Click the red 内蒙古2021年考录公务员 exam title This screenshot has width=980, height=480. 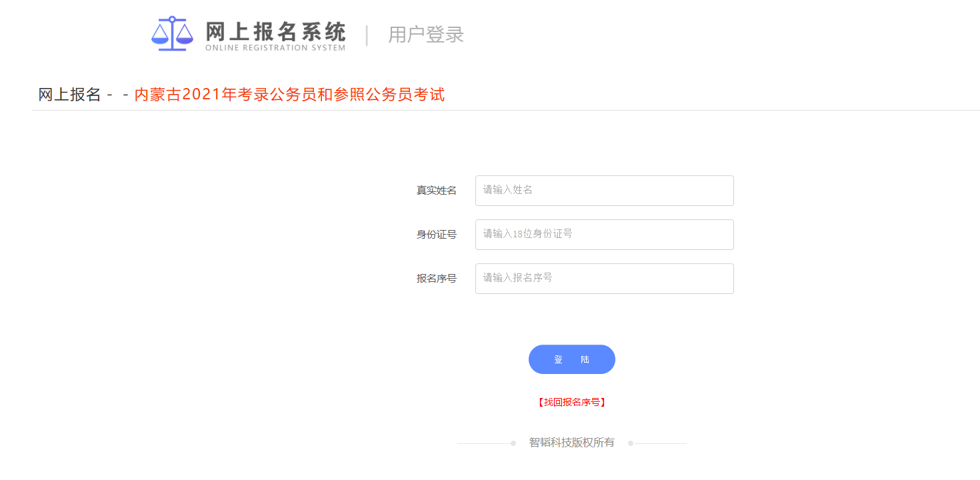(289, 95)
